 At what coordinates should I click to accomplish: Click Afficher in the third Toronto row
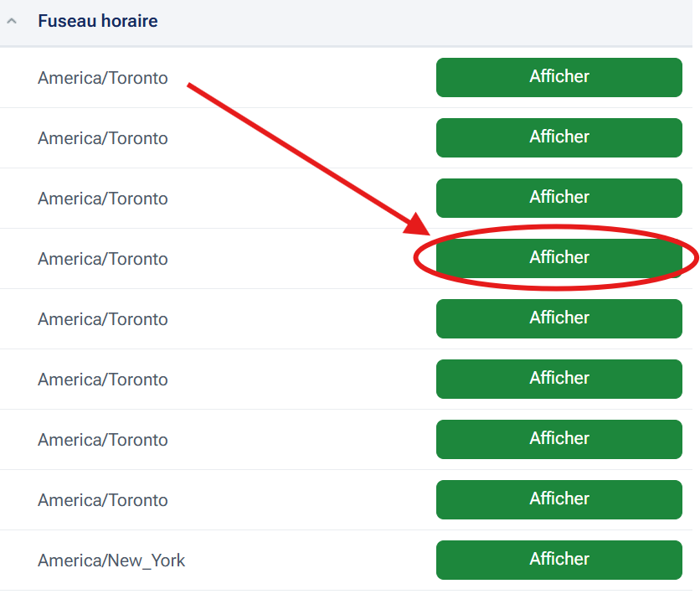click(558, 198)
